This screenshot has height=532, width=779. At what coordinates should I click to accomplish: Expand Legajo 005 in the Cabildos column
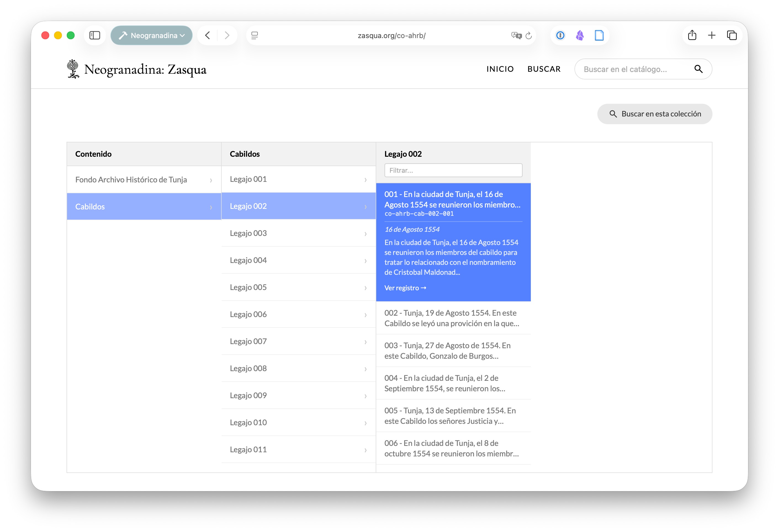[298, 287]
